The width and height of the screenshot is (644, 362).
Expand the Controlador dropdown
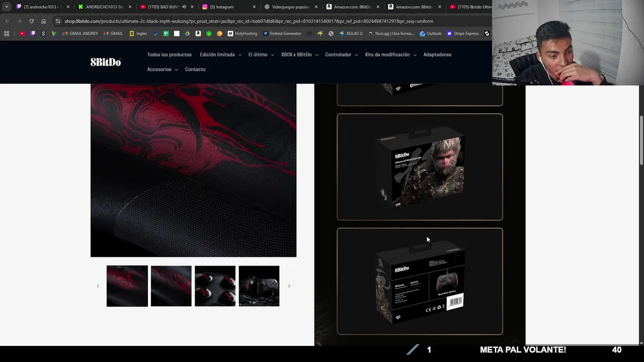pyautogui.click(x=342, y=54)
